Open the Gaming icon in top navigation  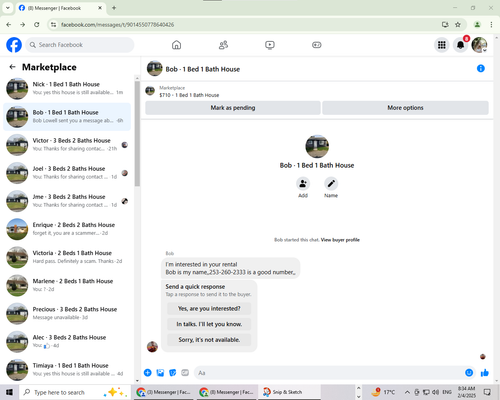(317, 45)
